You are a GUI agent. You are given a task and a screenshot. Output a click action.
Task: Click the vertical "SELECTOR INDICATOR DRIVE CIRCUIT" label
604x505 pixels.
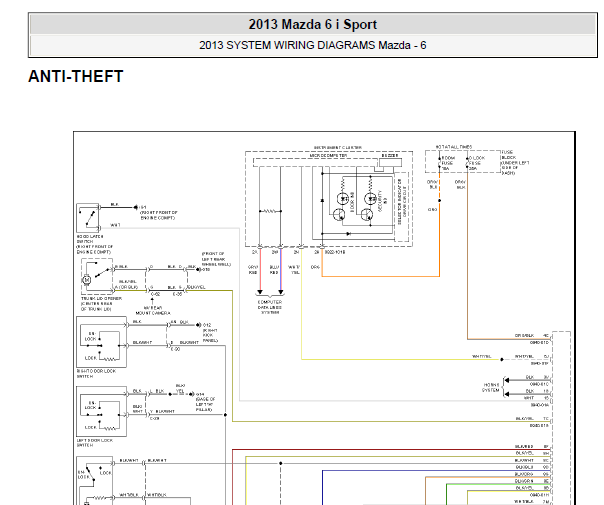click(x=402, y=201)
